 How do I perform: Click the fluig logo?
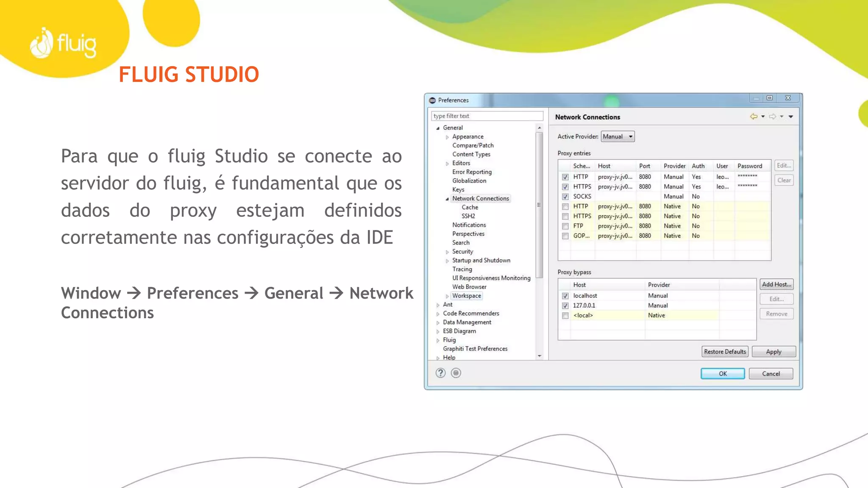pos(63,43)
